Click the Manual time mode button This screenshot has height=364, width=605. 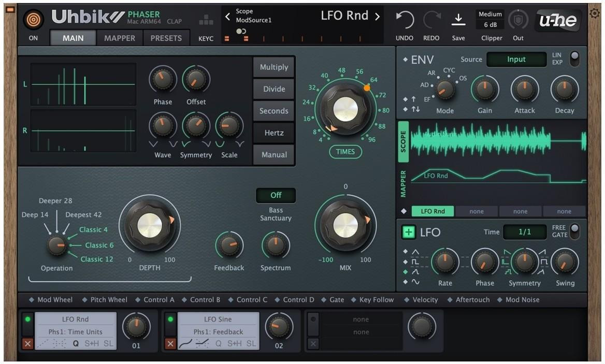(274, 155)
